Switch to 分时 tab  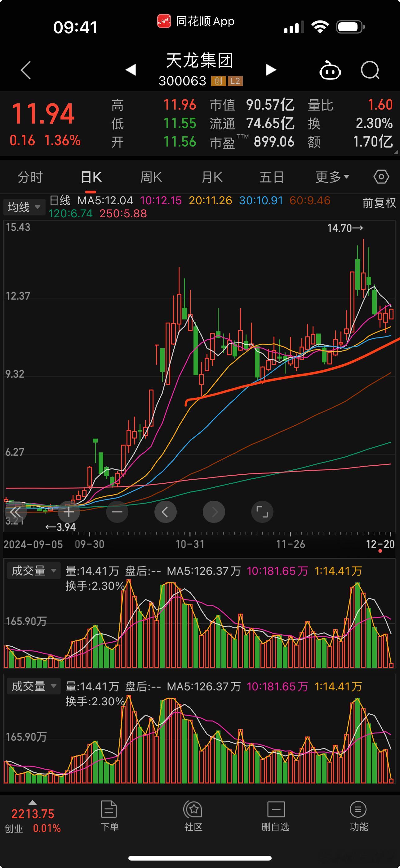pos(30,177)
